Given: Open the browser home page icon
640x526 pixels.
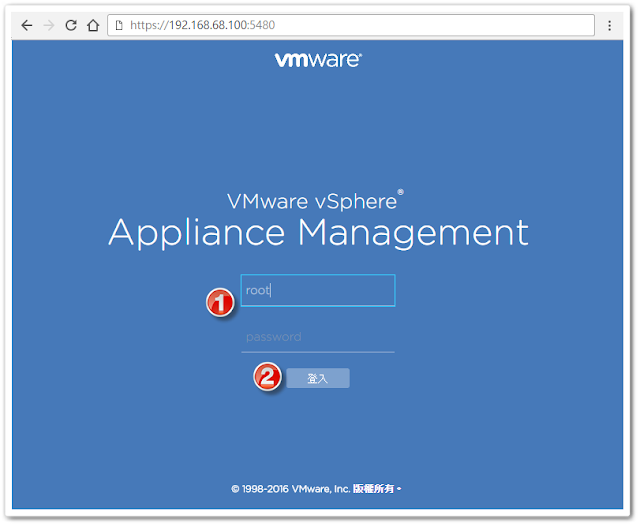Looking at the screenshot, I should [93, 25].
